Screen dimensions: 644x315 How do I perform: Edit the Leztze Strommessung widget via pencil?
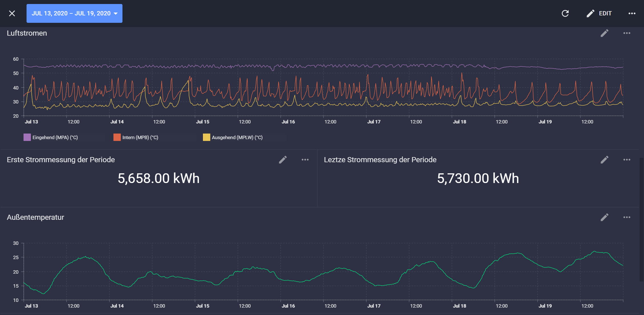604,160
